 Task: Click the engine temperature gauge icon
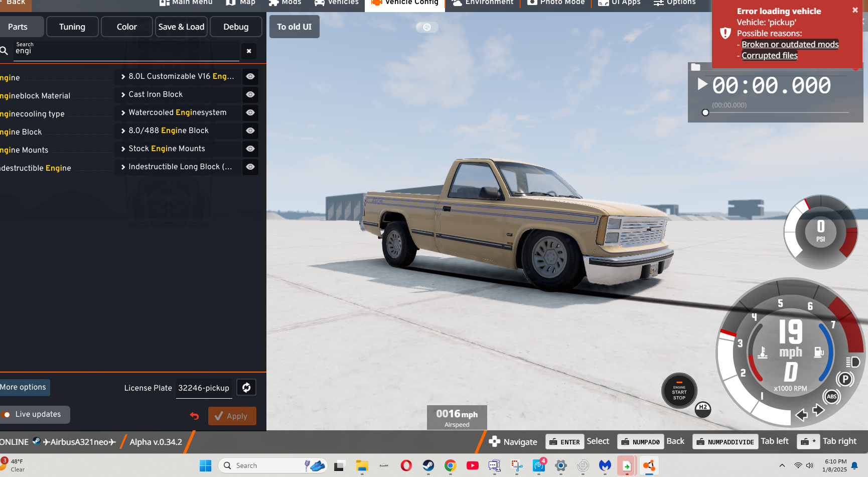(763, 352)
